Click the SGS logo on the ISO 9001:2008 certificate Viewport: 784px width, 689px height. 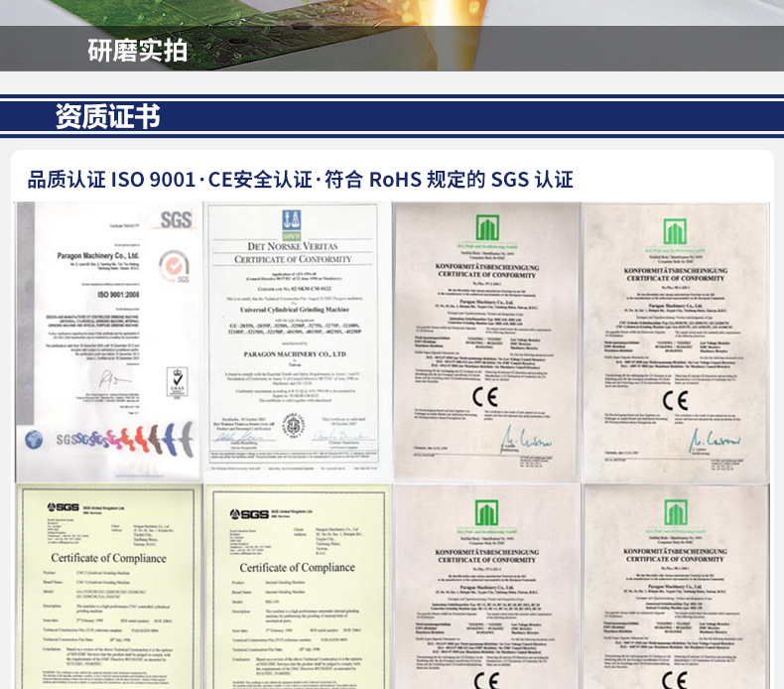[176, 219]
